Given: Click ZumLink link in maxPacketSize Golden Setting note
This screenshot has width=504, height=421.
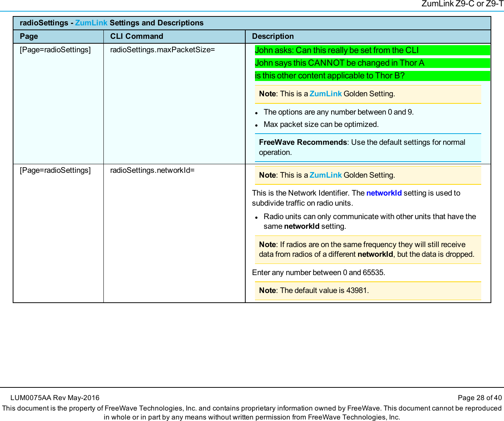Looking at the screenshot, I should click(326, 94).
